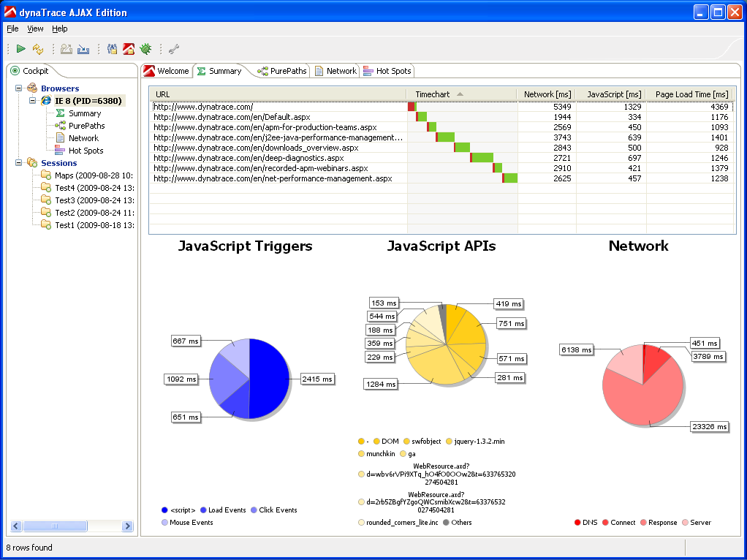
Task: Select the deep-diagnostics.aspx URL row
Action: coord(442,158)
